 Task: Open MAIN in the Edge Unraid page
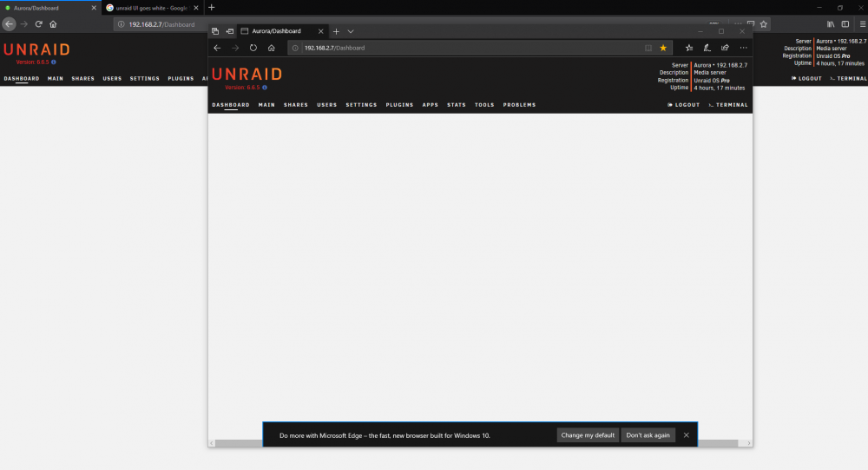(266, 105)
